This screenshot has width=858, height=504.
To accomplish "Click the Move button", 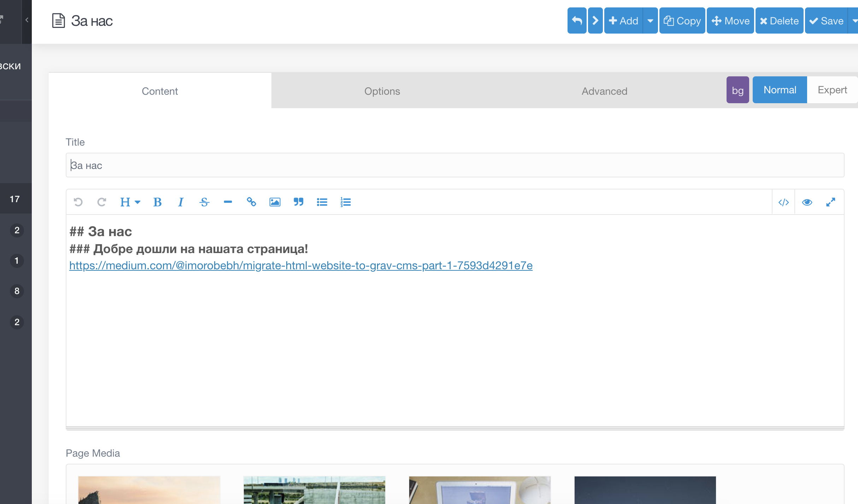I will (x=730, y=20).
